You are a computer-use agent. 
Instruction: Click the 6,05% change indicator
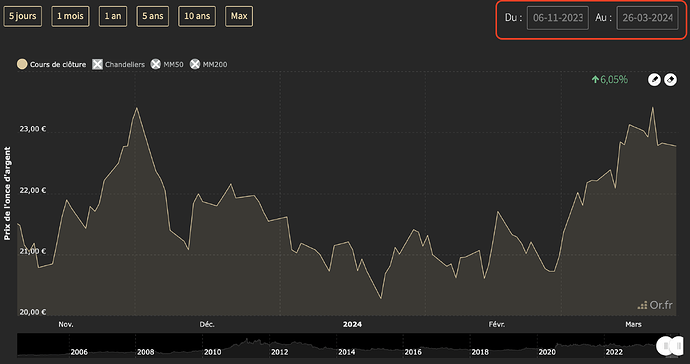[609, 80]
